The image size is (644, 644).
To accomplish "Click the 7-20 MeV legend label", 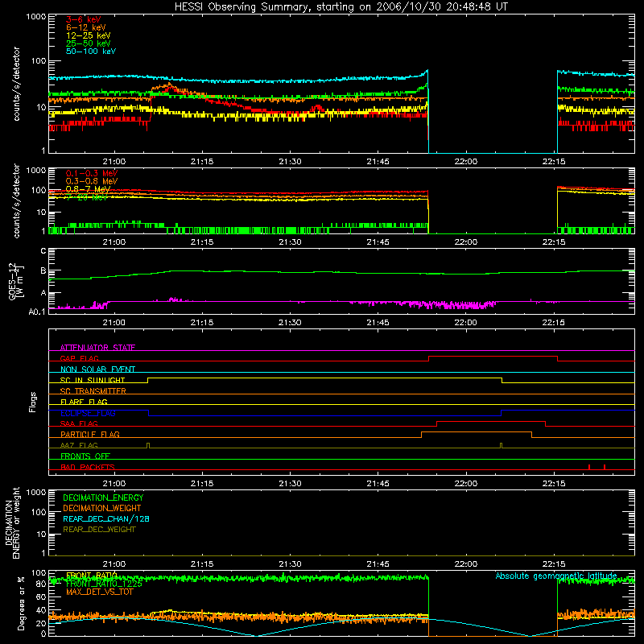I will (x=87, y=197).
